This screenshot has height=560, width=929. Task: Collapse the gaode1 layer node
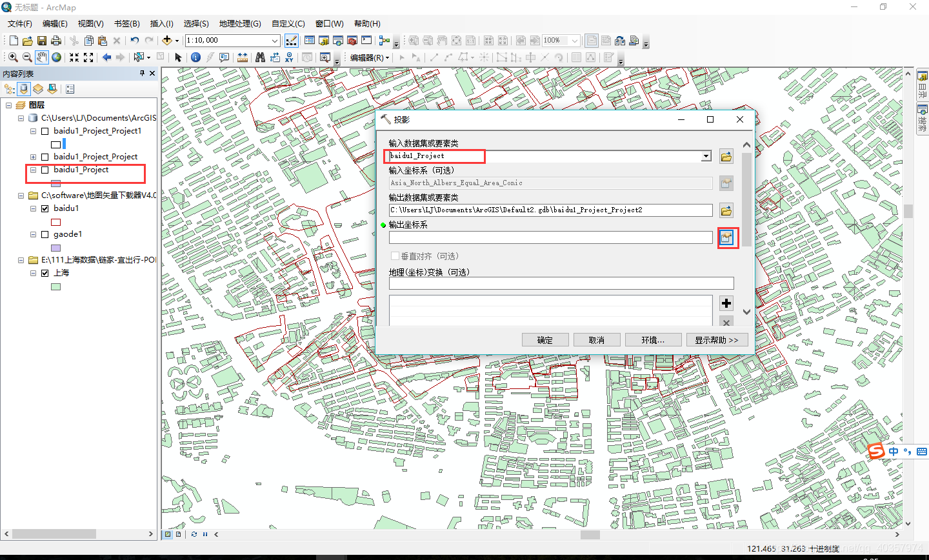coord(33,234)
